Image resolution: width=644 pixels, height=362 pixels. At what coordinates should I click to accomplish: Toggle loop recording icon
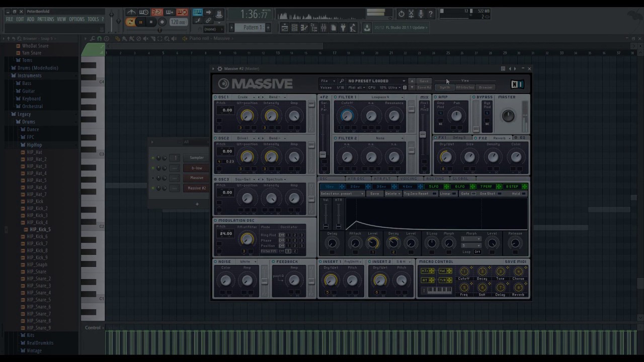pos(182,12)
